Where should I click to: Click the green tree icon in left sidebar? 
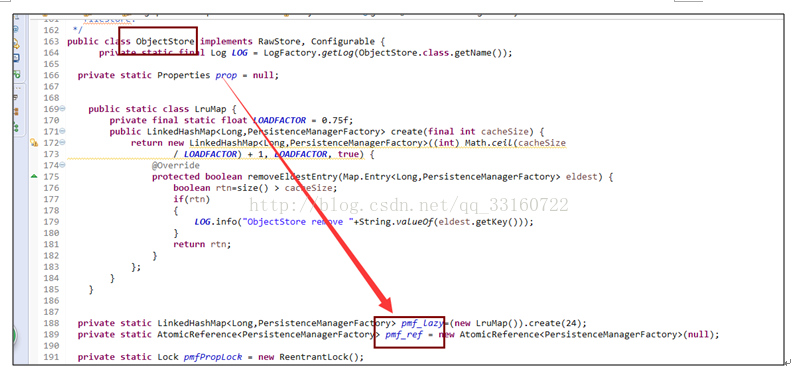point(16,127)
